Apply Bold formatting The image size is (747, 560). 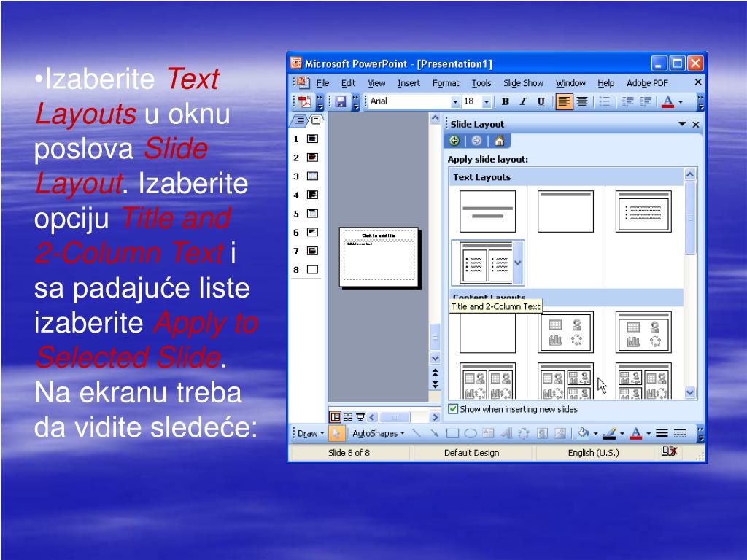(x=506, y=101)
